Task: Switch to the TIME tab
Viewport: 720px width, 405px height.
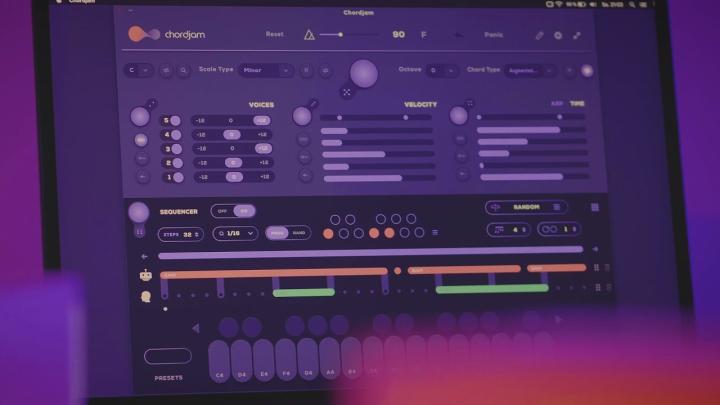Action: [577, 104]
